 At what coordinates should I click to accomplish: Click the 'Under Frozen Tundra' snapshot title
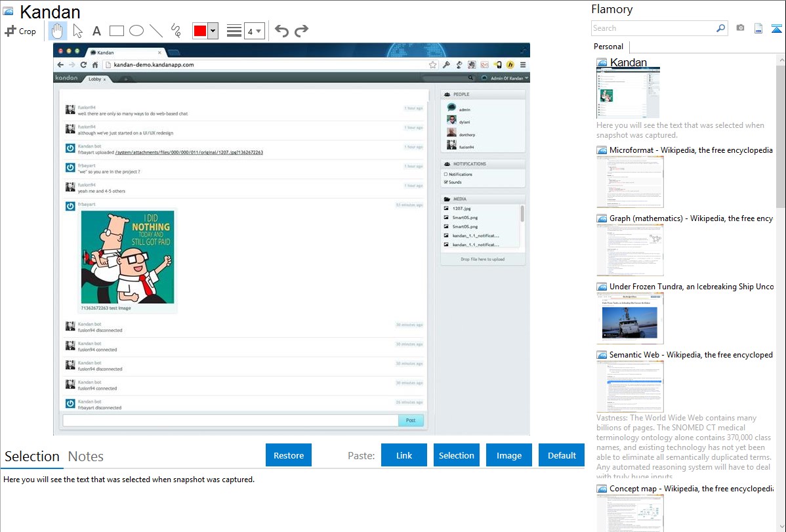[x=692, y=286]
